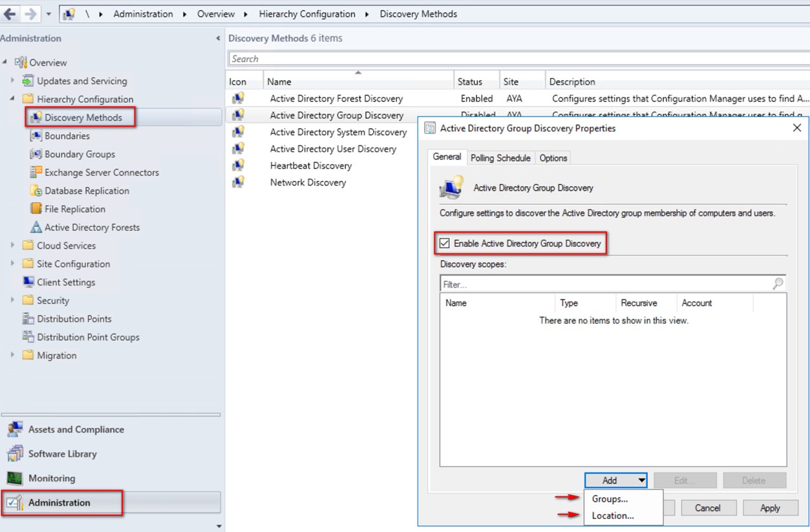The image size is (810, 532).
Task: Click the Active Directory Forest Discovery row icon
Action: pyautogui.click(x=238, y=98)
